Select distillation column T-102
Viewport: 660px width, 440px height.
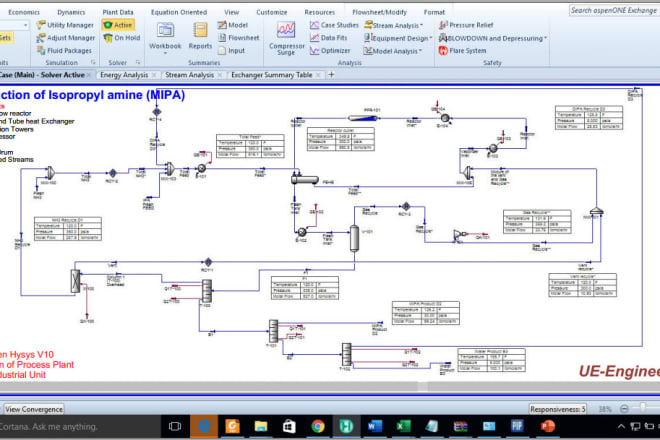[346, 354]
